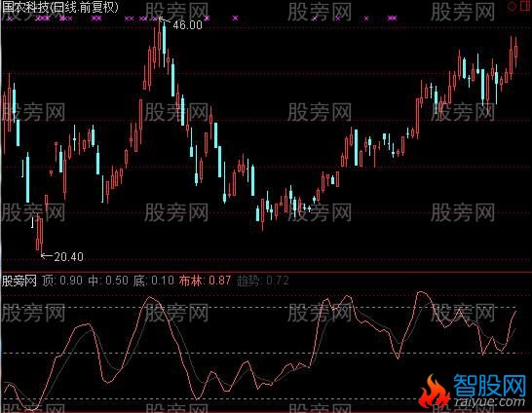Click the 布林: 0.87 indicator value

point(205,281)
